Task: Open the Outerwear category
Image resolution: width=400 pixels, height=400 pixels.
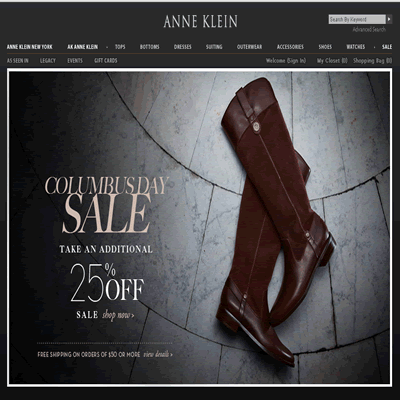Action: pyautogui.click(x=249, y=47)
